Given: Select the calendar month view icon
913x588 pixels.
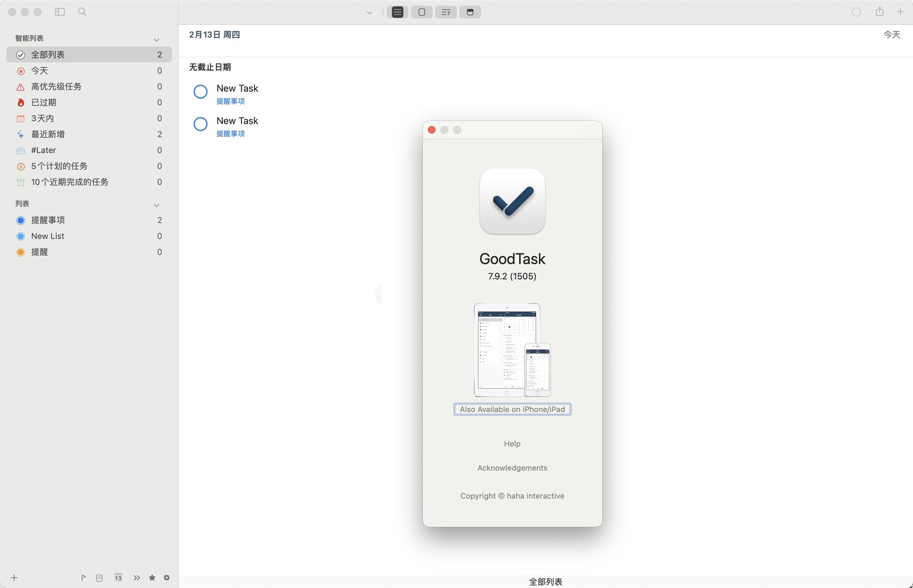Looking at the screenshot, I should pyautogui.click(x=470, y=12).
